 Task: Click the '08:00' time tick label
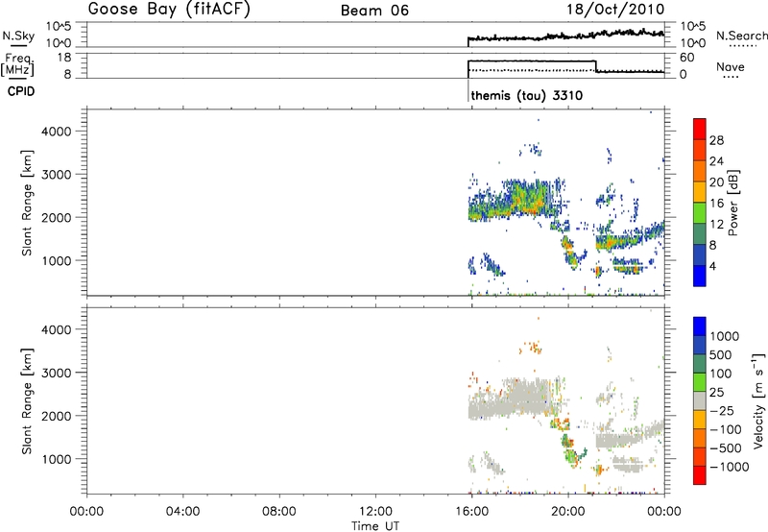[x=279, y=512]
